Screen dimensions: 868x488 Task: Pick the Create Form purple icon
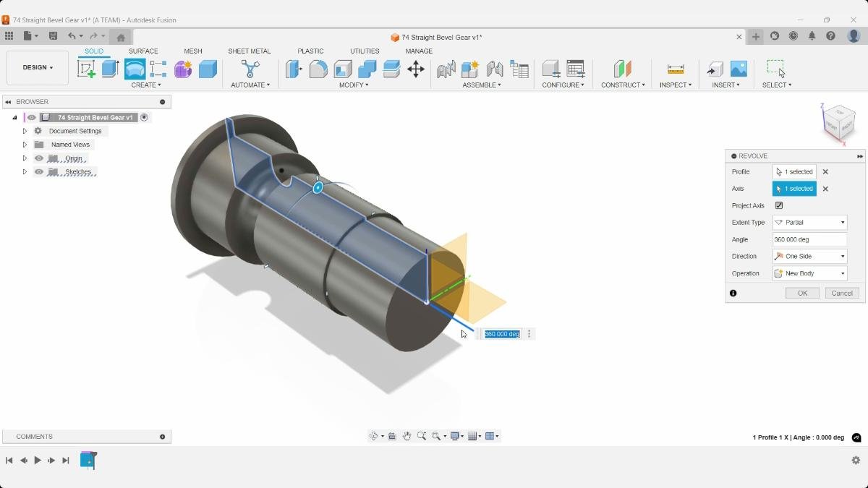tap(183, 69)
